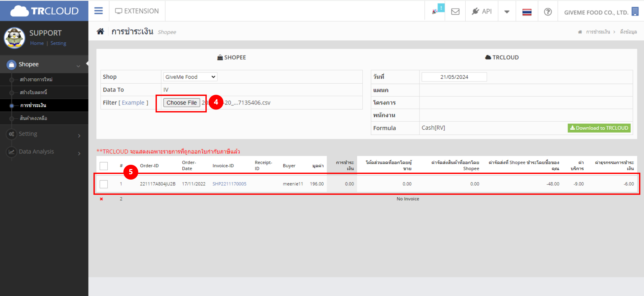Click breadcrumb home icon

580,32
